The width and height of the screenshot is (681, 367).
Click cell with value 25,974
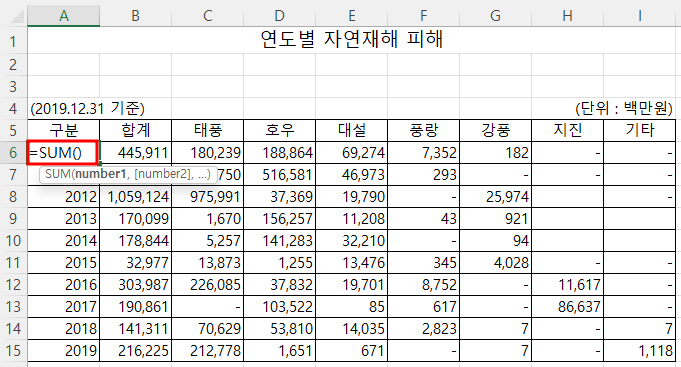coord(496,196)
